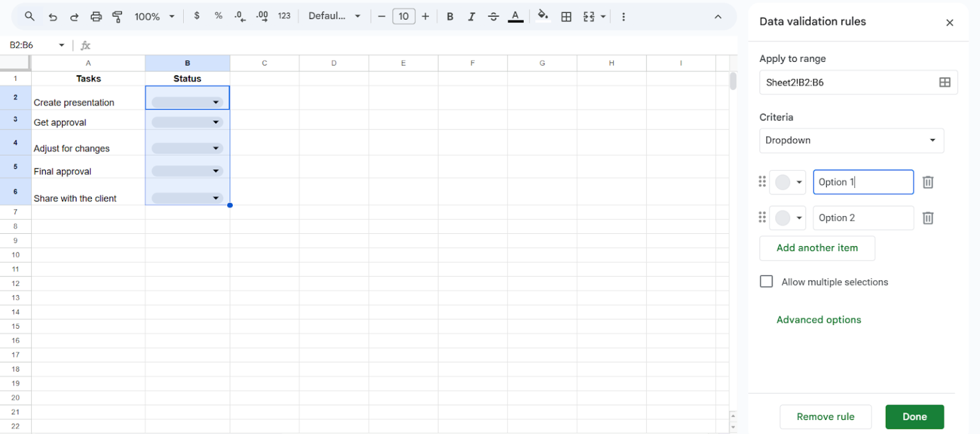Select the Print icon in the toolbar
This screenshot has height=434, width=980.
tap(96, 16)
